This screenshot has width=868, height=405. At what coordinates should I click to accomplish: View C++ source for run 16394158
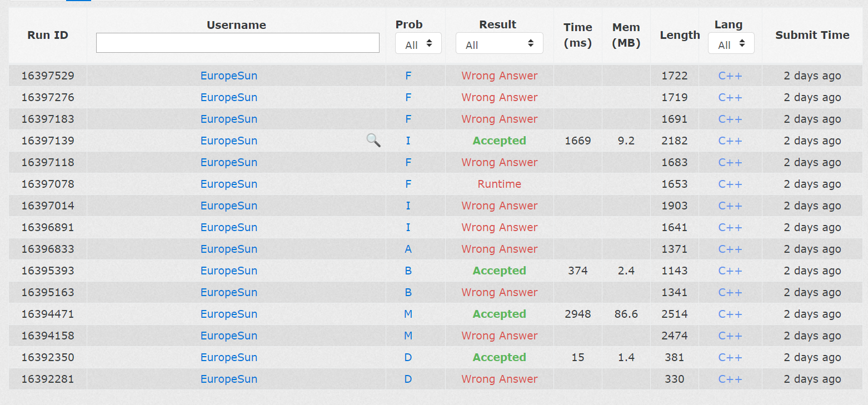point(730,336)
